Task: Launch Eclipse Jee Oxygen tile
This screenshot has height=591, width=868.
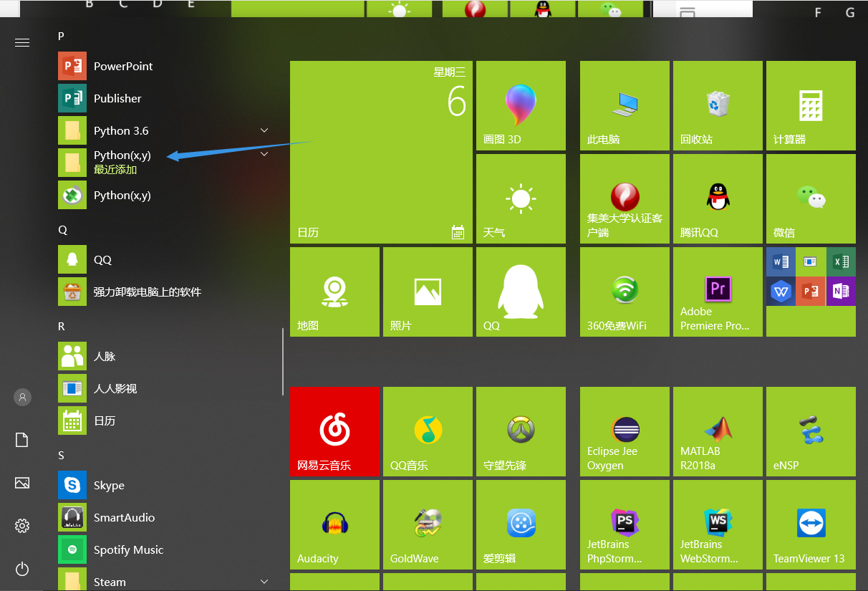Action: [625, 431]
